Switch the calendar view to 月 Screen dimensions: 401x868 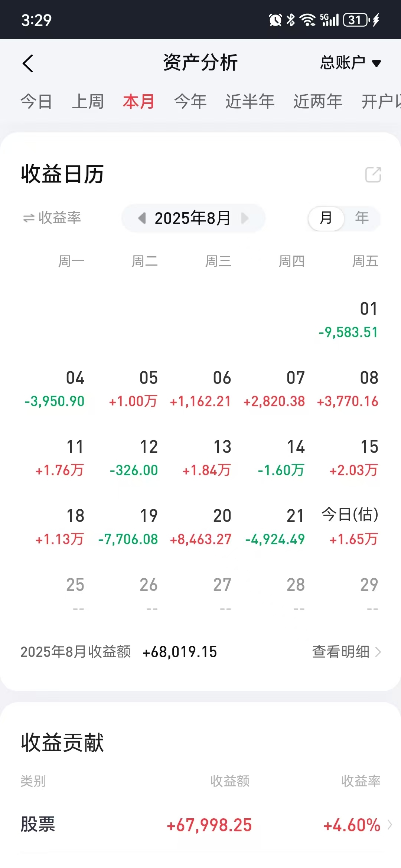[326, 218]
